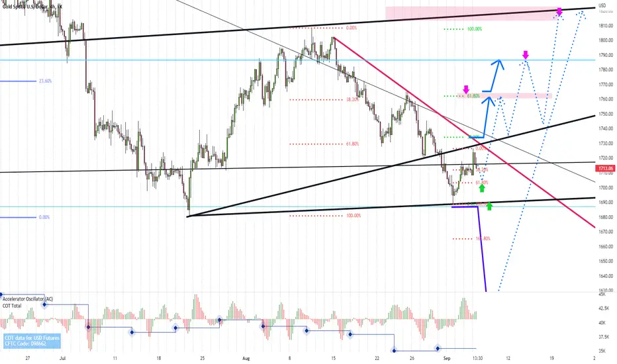Click the 1750.00 price axis label
Viewport: 617px width, 364px height.
coord(606,114)
